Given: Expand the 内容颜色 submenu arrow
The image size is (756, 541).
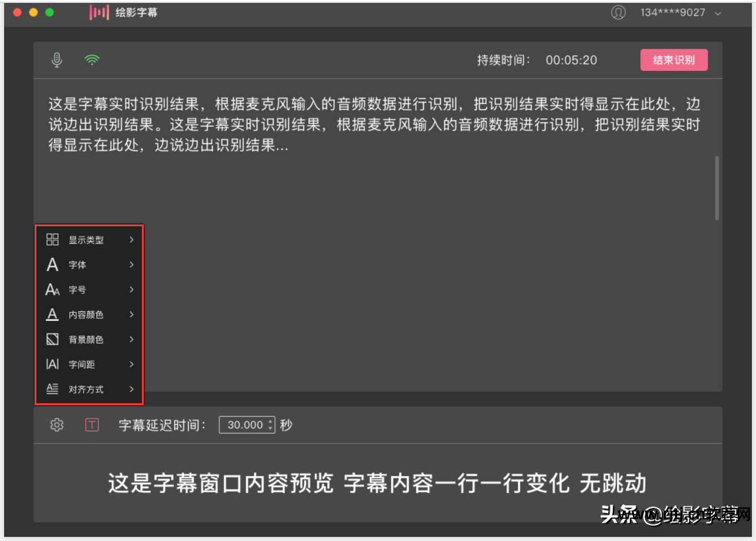Looking at the screenshot, I should coord(131,315).
